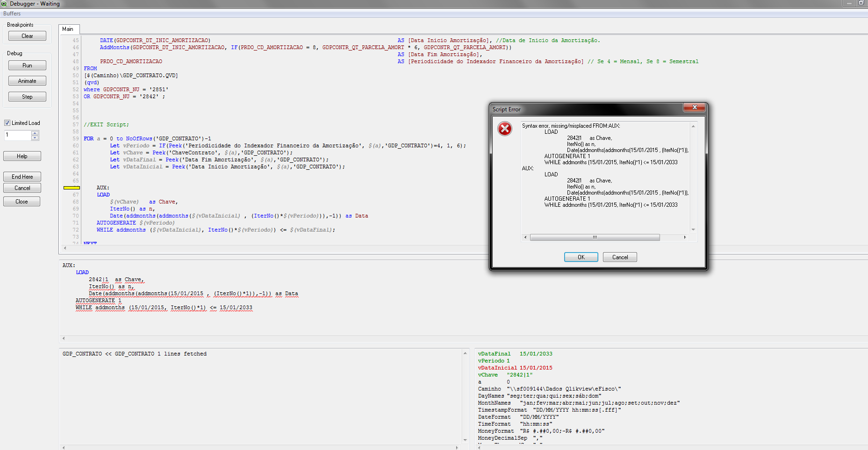
Task: Click 'GDP_CONTRATO 1 lines fetched' log entry
Action: point(135,354)
